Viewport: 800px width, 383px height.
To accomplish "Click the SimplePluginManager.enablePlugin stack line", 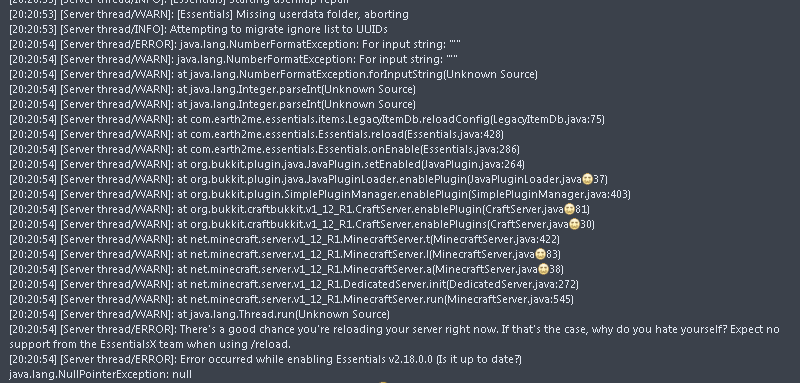I will 320,194.
